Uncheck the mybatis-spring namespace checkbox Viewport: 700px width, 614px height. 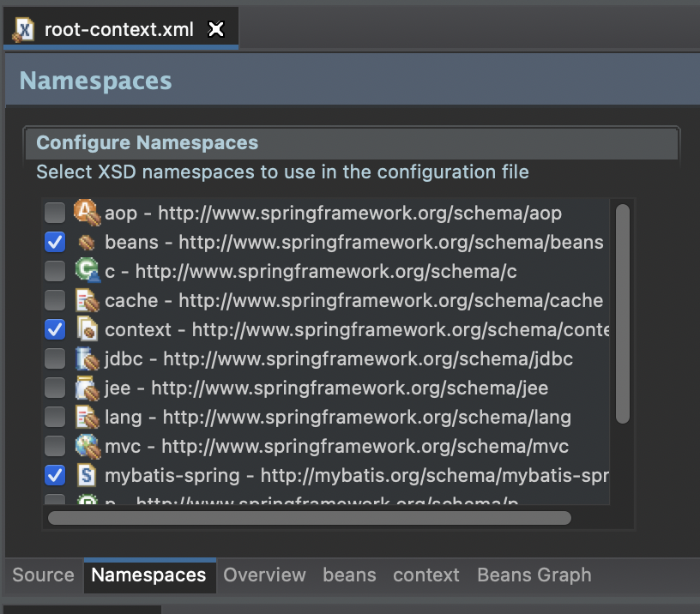pyautogui.click(x=55, y=476)
